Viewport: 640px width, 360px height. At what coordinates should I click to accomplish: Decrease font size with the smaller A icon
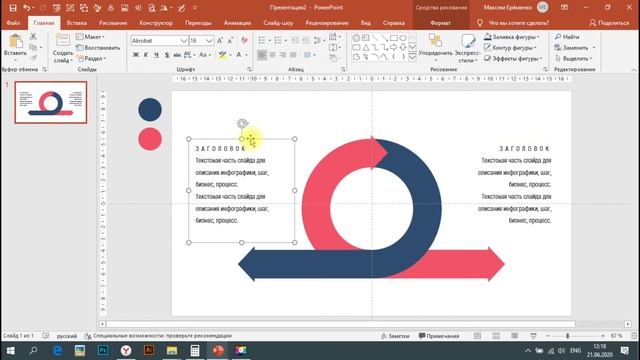tap(231, 40)
